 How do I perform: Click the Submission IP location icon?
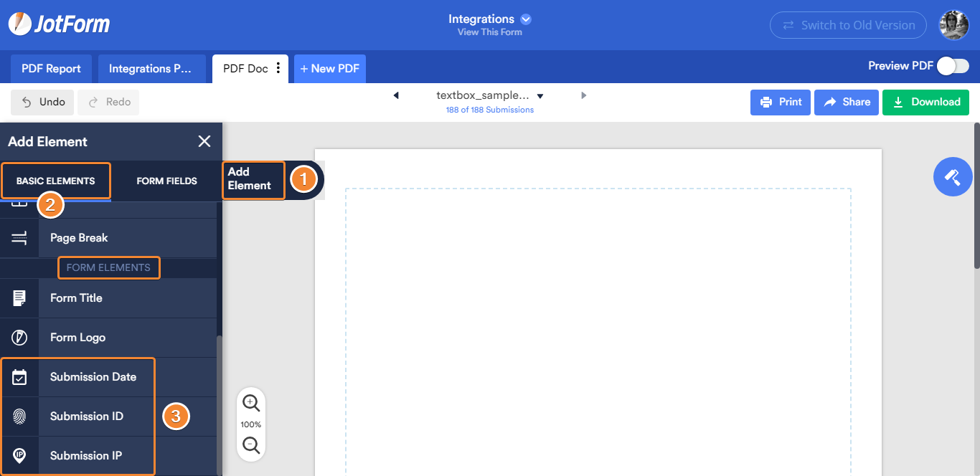point(19,455)
